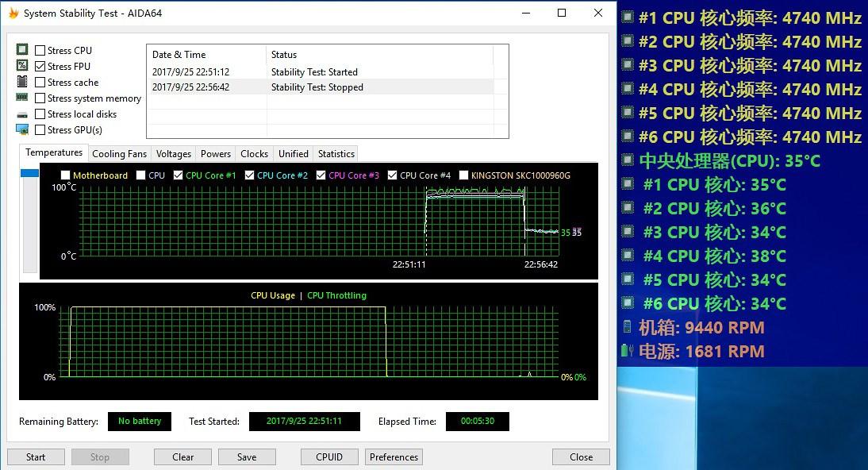Open the Preferences dialog

(x=394, y=457)
